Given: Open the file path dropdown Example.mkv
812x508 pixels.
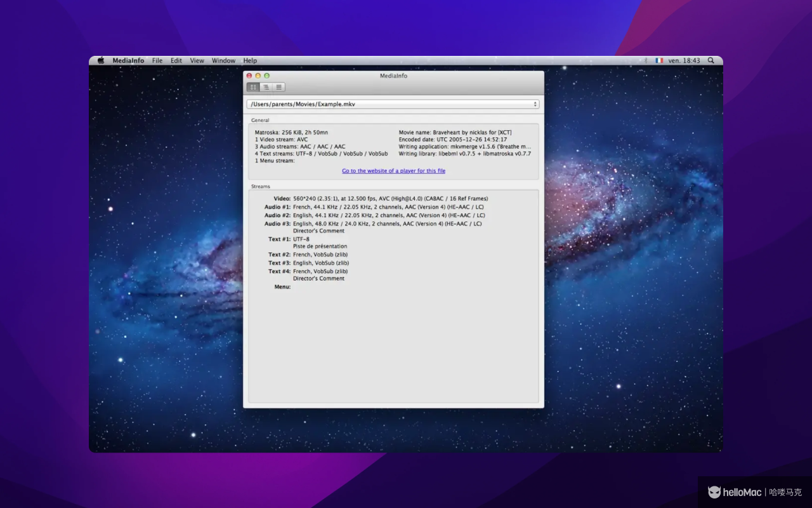Looking at the screenshot, I should 393,104.
